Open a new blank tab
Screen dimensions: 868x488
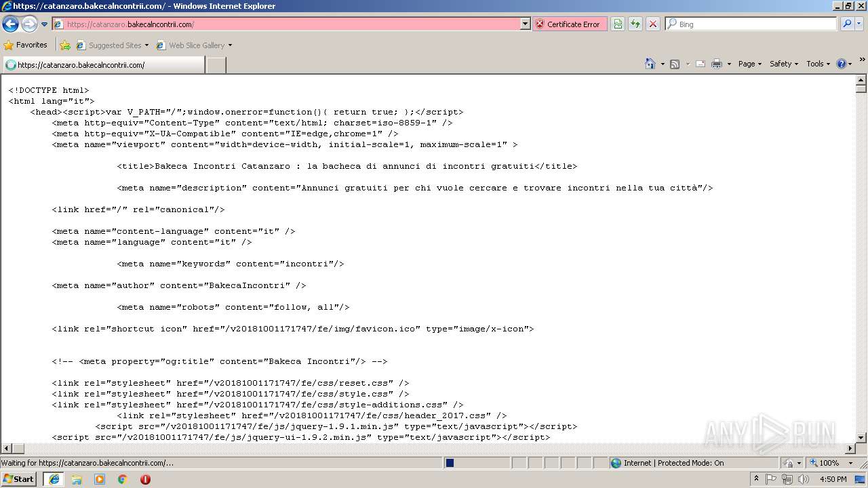click(216, 65)
